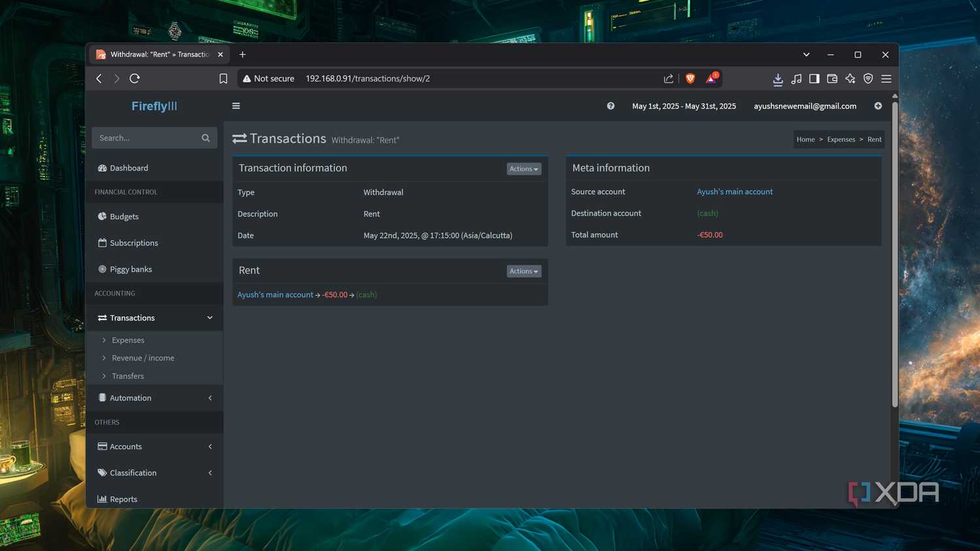Click the share icon in the address bar
The height and width of the screenshot is (551, 980).
point(668,78)
